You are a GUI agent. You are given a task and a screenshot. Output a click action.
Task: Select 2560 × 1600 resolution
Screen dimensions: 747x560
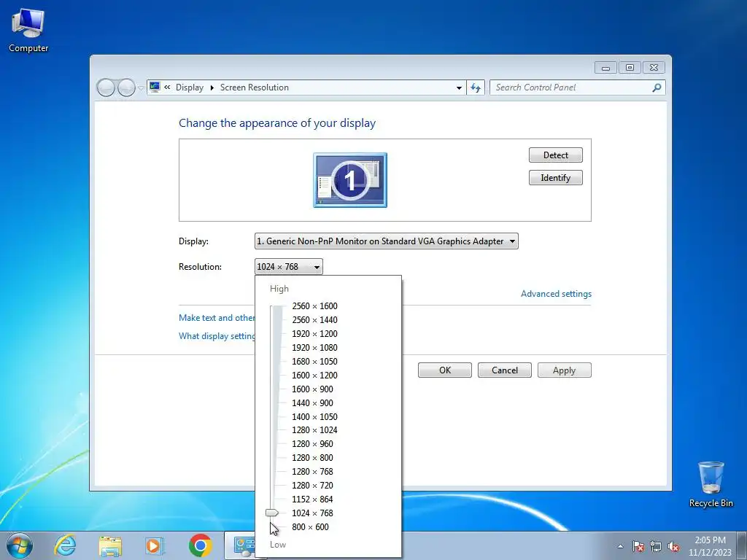(x=314, y=306)
